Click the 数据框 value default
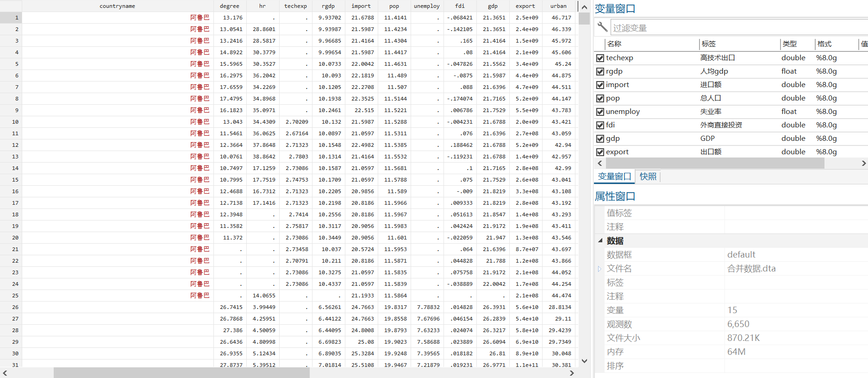The width and height of the screenshot is (868, 378). [741, 255]
